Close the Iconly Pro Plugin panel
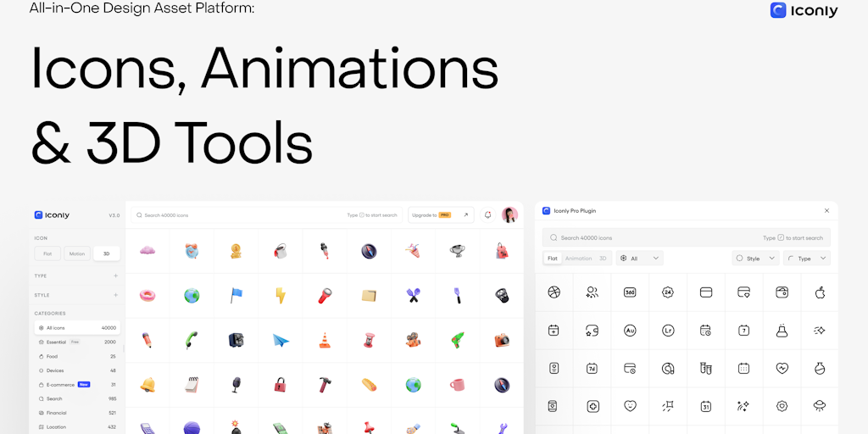 pyautogui.click(x=826, y=211)
